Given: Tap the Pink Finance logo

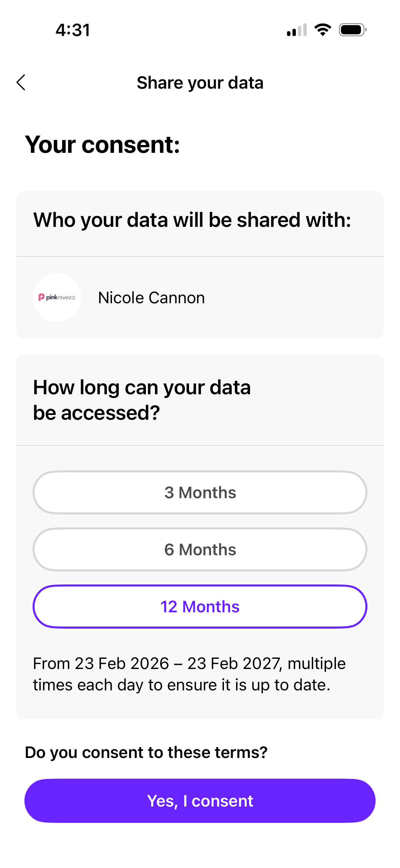Looking at the screenshot, I should coord(57,297).
